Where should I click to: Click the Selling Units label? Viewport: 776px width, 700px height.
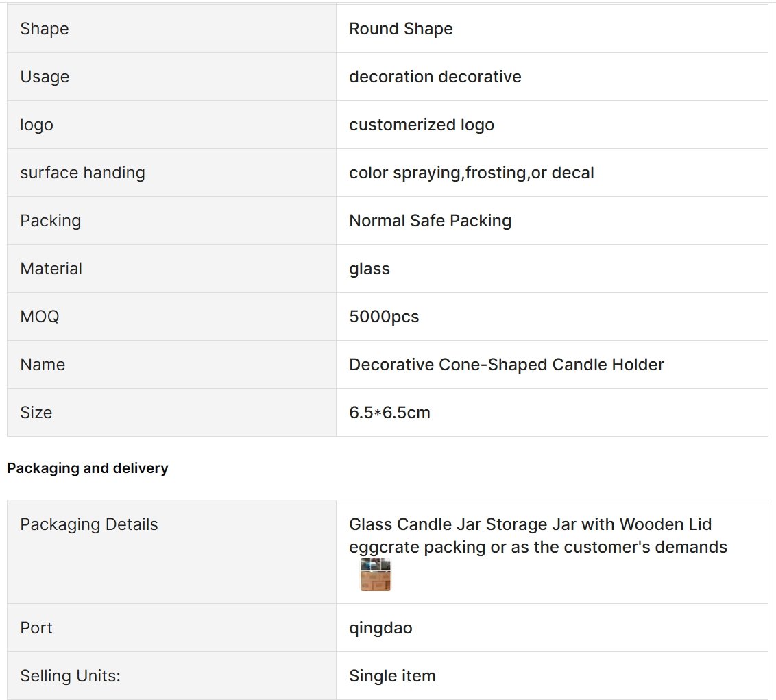(71, 676)
